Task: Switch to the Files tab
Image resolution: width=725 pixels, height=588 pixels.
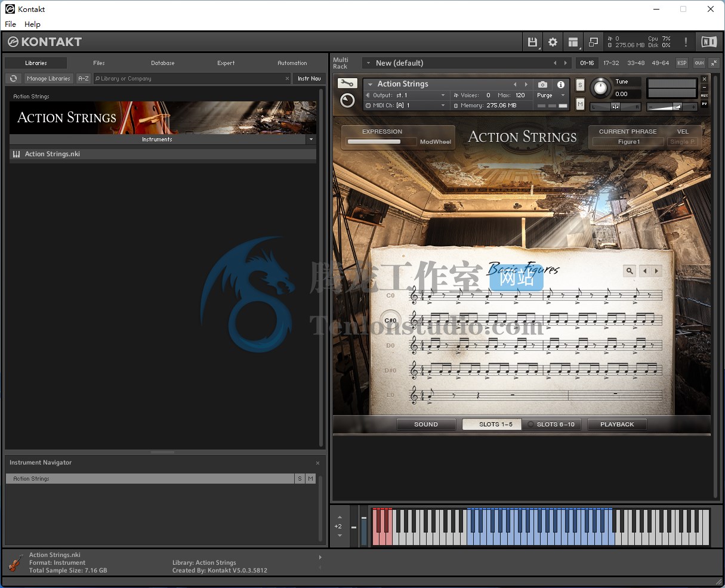Action: (x=99, y=63)
